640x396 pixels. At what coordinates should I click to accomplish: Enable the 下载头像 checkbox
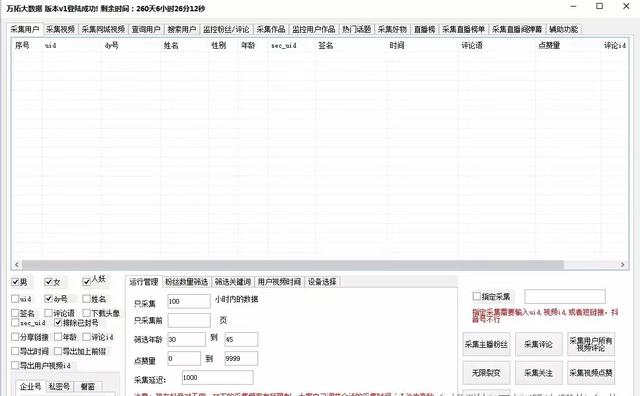pos(86,313)
